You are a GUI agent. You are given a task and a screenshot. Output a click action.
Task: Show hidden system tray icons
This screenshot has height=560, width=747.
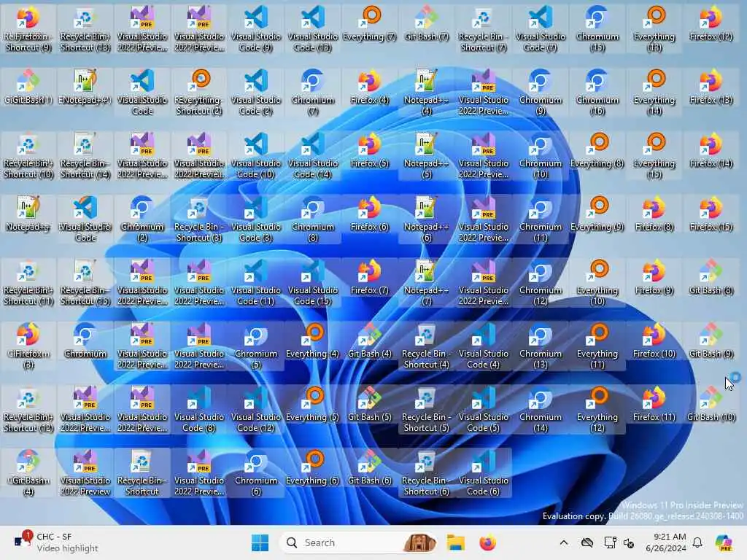click(x=564, y=542)
